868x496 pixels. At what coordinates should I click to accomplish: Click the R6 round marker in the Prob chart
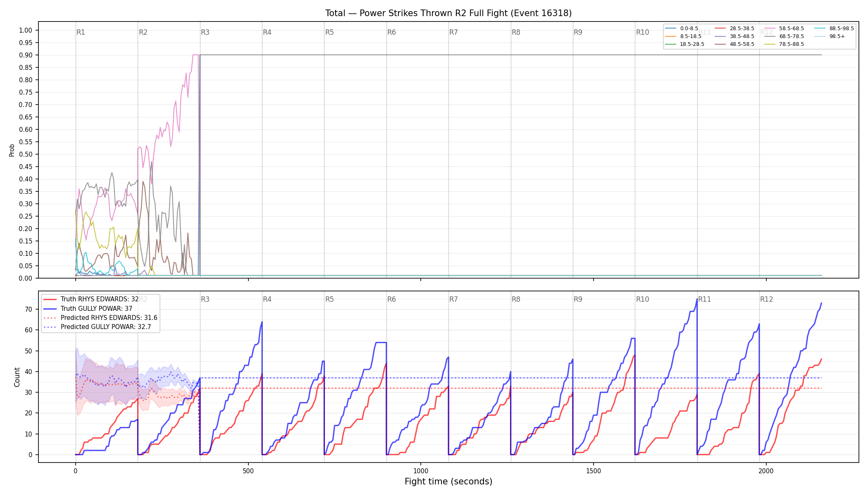pos(392,32)
